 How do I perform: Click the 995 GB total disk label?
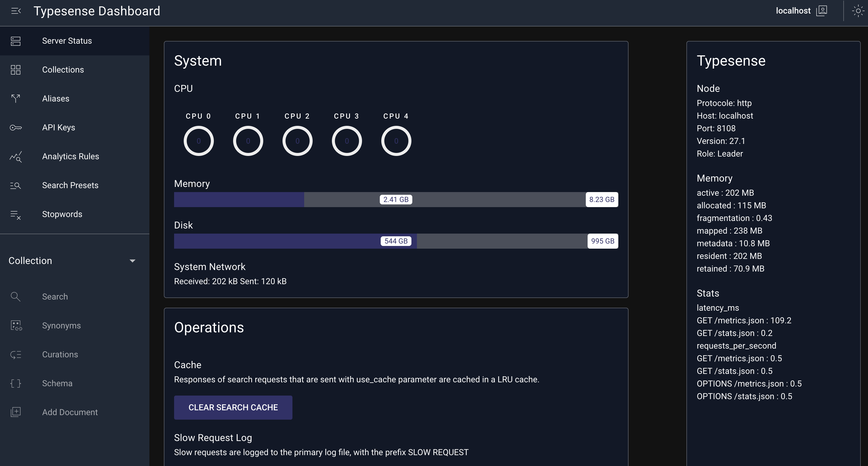coord(602,241)
